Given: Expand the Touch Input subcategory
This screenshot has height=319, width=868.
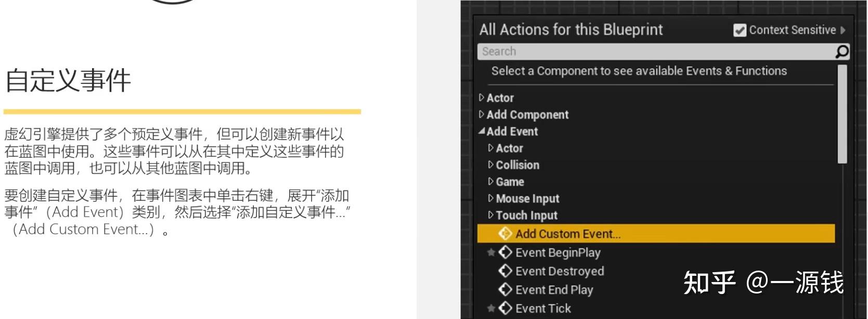Looking at the screenshot, I should [490, 215].
